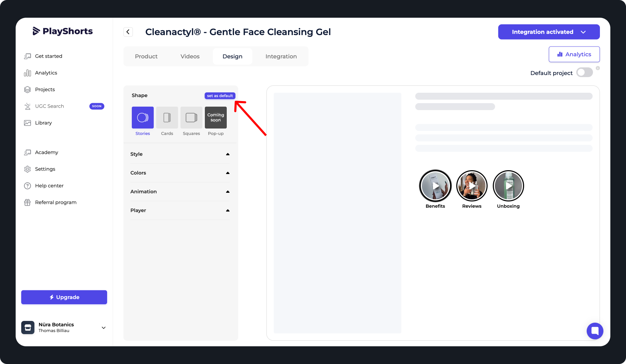Open Library from the sidebar
The height and width of the screenshot is (364, 626).
tap(43, 123)
